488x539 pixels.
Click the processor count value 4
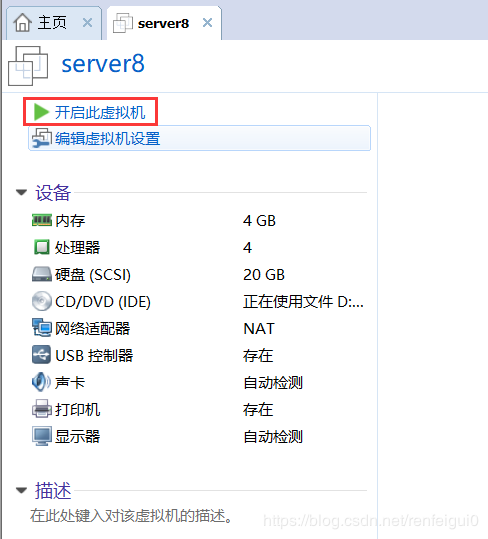(247, 248)
